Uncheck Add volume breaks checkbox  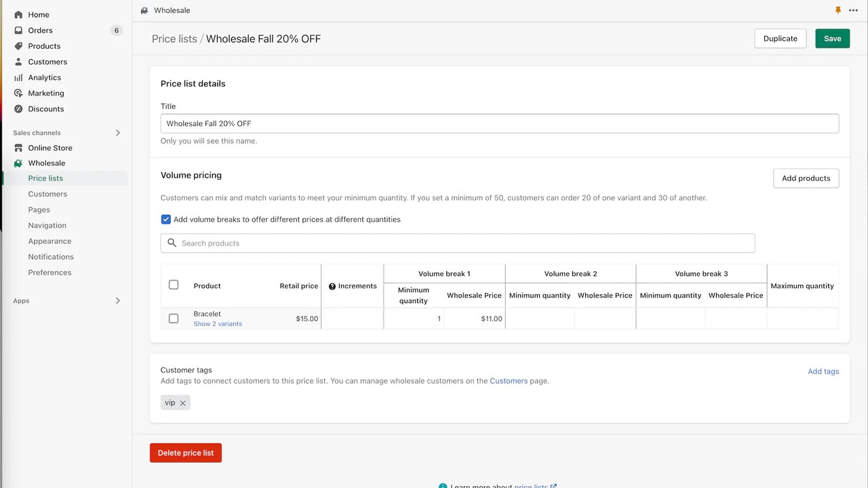coord(165,220)
